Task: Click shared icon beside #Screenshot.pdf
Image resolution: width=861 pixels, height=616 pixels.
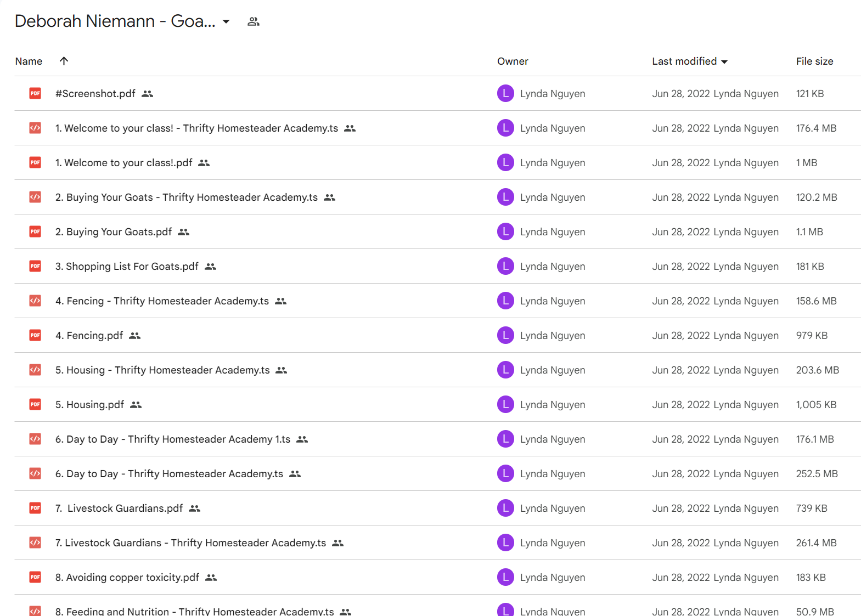Action: click(x=147, y=94)
